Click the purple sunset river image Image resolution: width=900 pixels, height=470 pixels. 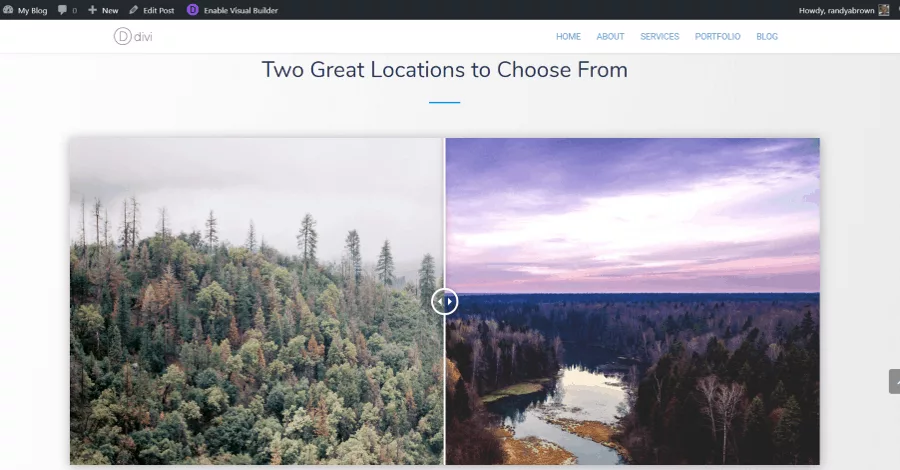[x=633, y=301]
